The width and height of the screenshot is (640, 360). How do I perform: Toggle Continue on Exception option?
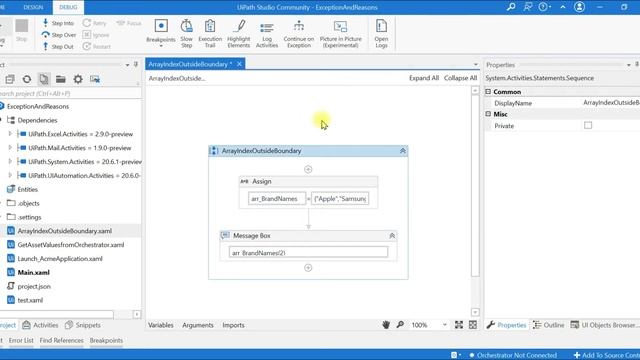(x=299, y=33)
